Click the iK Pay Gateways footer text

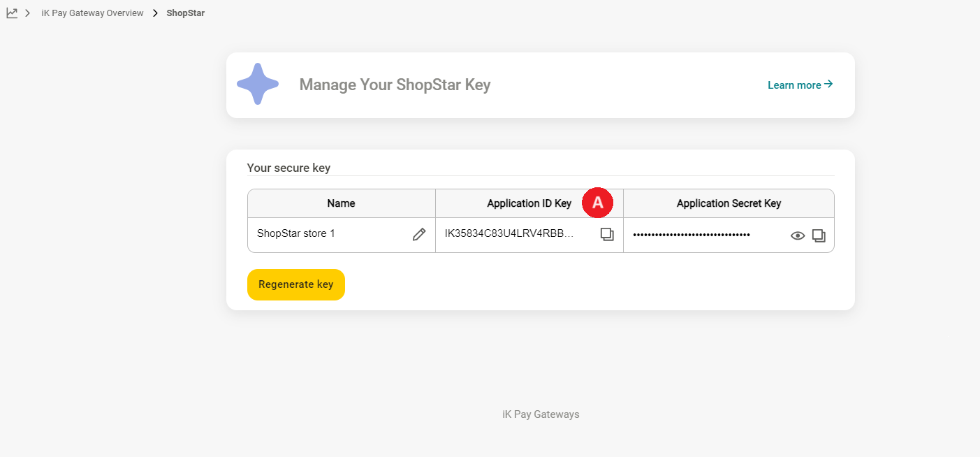541,414
